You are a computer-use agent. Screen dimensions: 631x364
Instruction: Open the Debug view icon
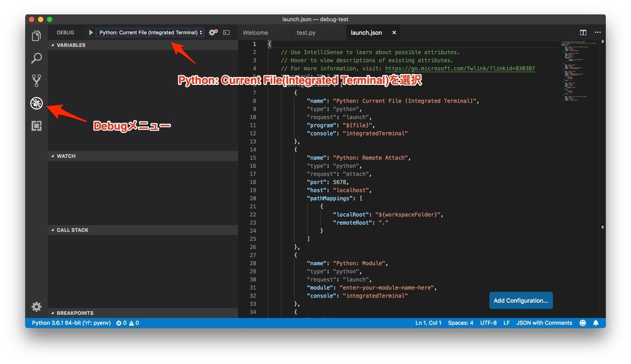point(36,103)
